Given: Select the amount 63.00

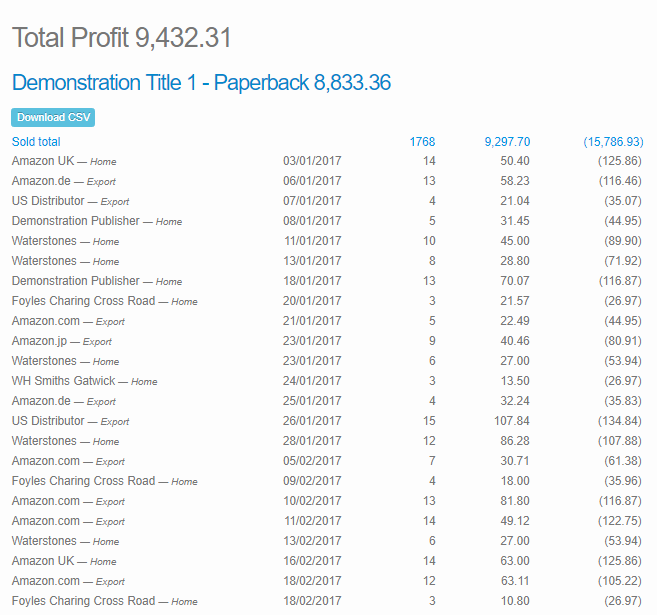Looking at the screenshot, I should pos(515,561).
